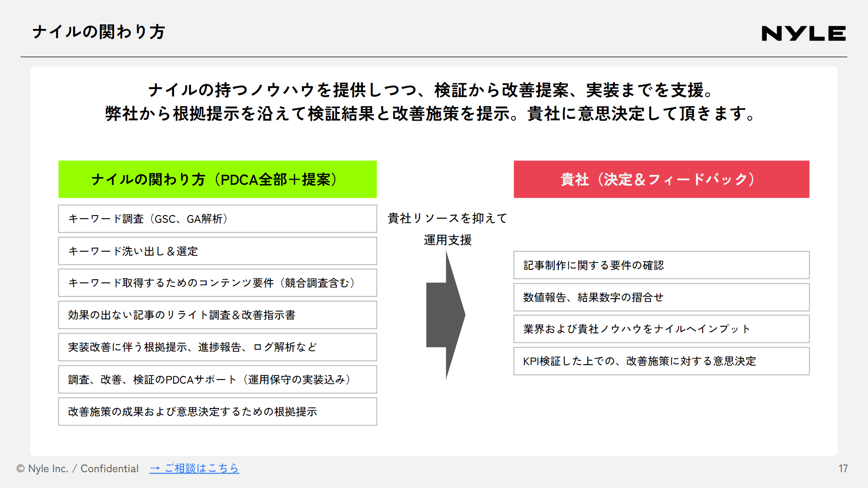Click the green ナイルの関わり方（PDCA全部＋提案） header
Screen dimensions: 868x488
point(217,179)
